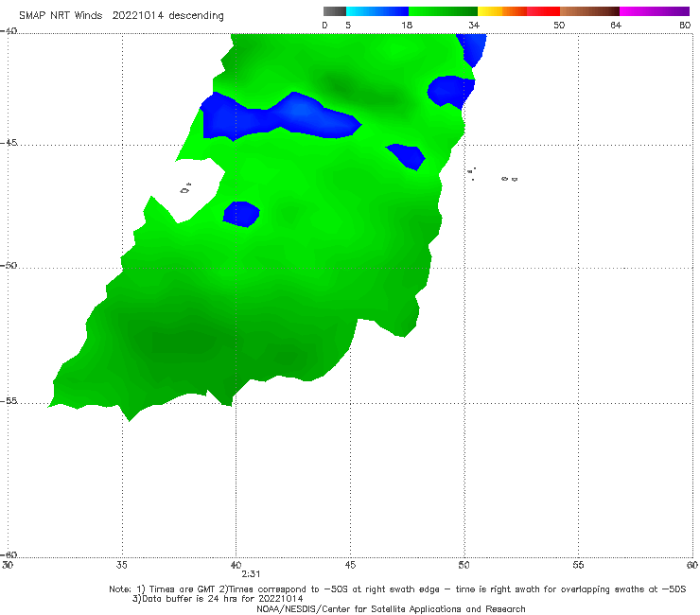The height and width of the screenshot is (615, 700).
Task: Click the swath time stamp "2:31"
Action: click(251, 574)
